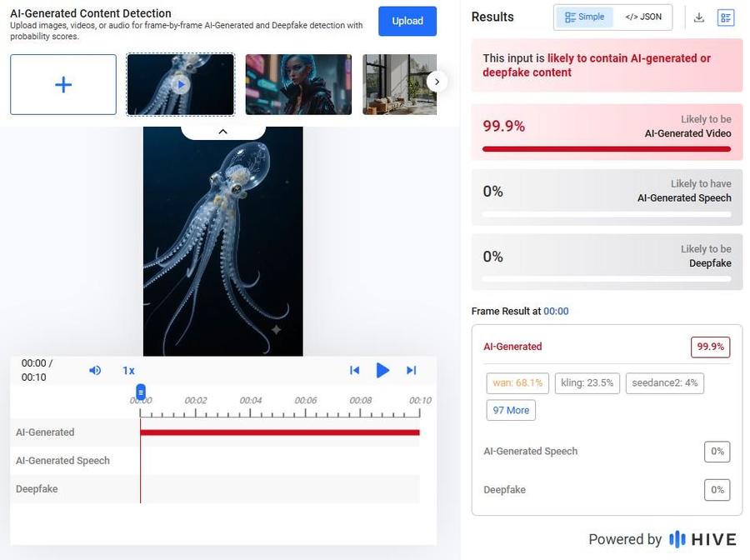The height and width of the screenshot is (560, 750).
Task: Show next thumbnails with the right arrow
Action: [437, 82]
